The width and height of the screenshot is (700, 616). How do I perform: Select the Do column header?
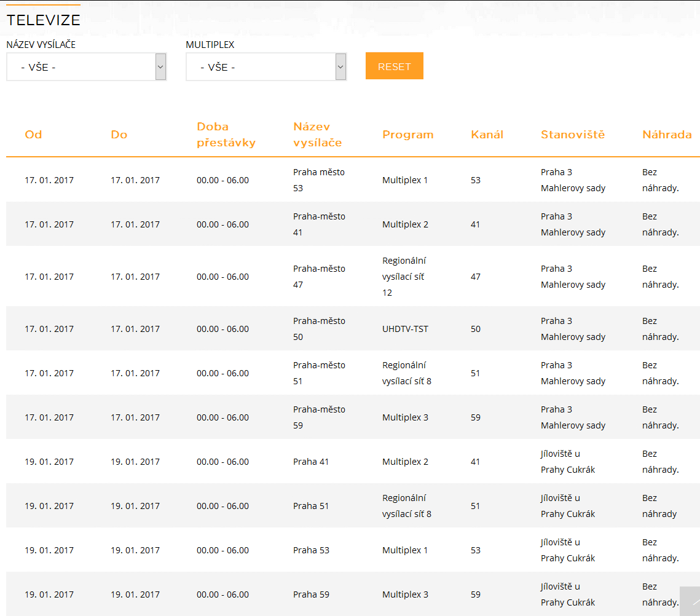[119, 135]
